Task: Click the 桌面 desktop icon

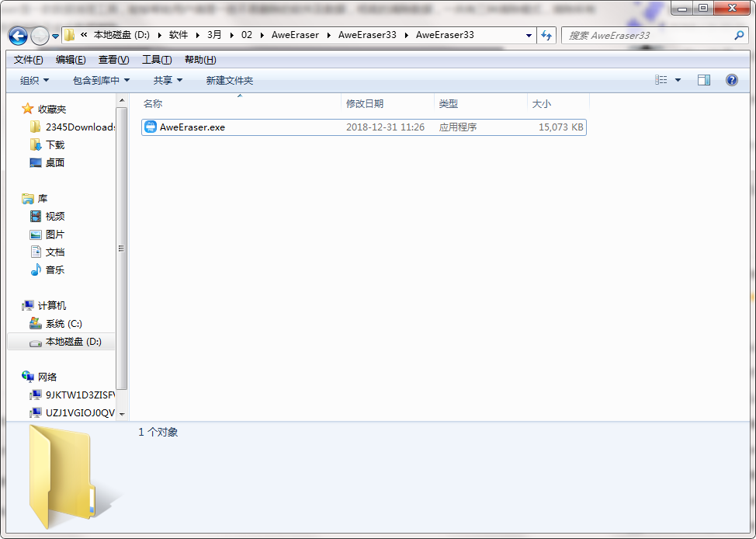Action: tap(35, 163)
